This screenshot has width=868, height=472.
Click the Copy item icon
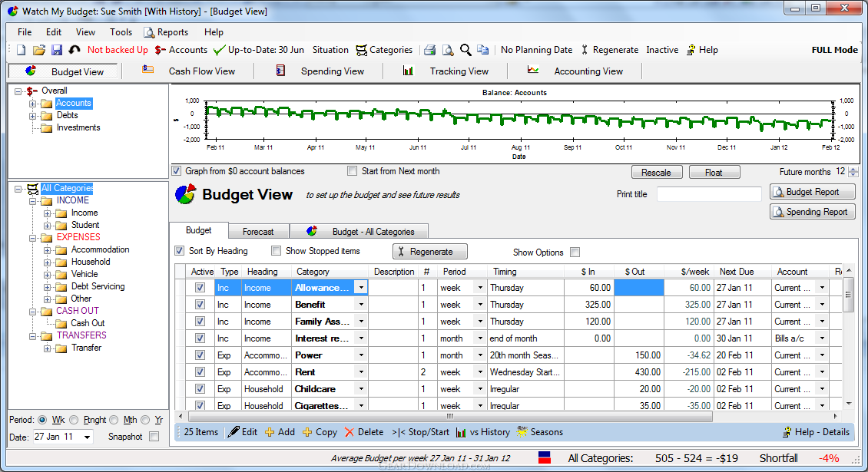point(307,432)
